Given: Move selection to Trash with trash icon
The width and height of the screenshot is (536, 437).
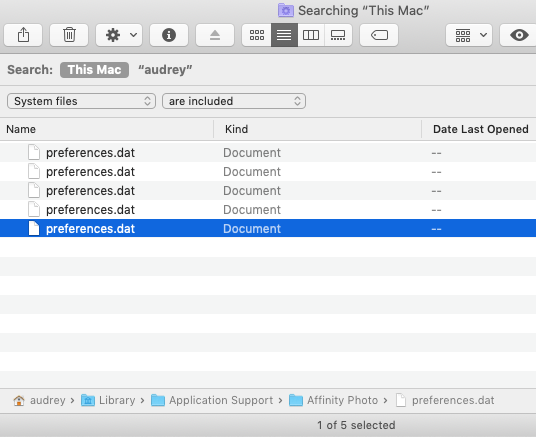Looking at the screenshot, I should click(69, 35).
